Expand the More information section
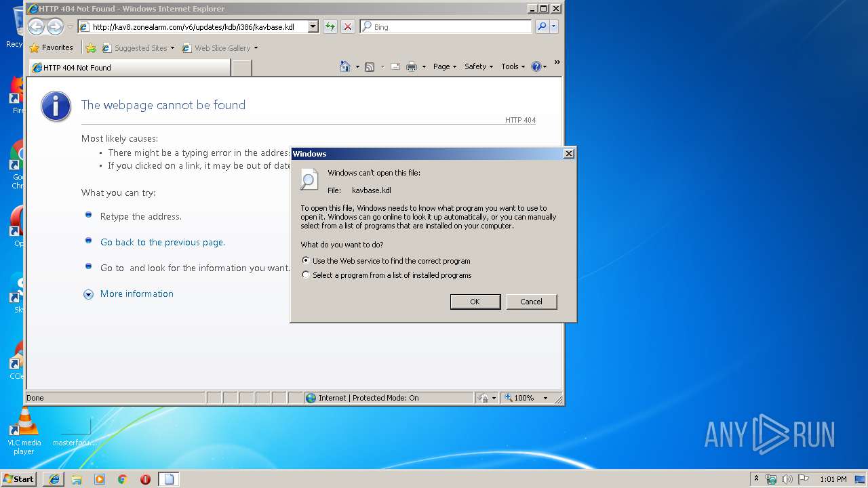 point(137,294)
